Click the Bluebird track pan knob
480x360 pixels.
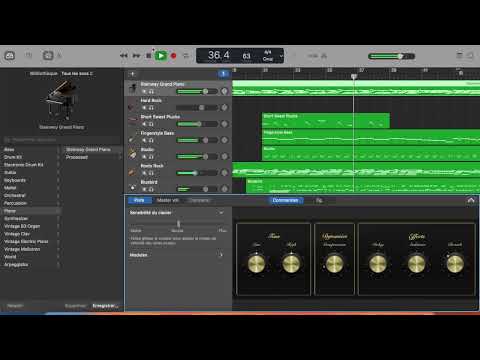(224, 189)
